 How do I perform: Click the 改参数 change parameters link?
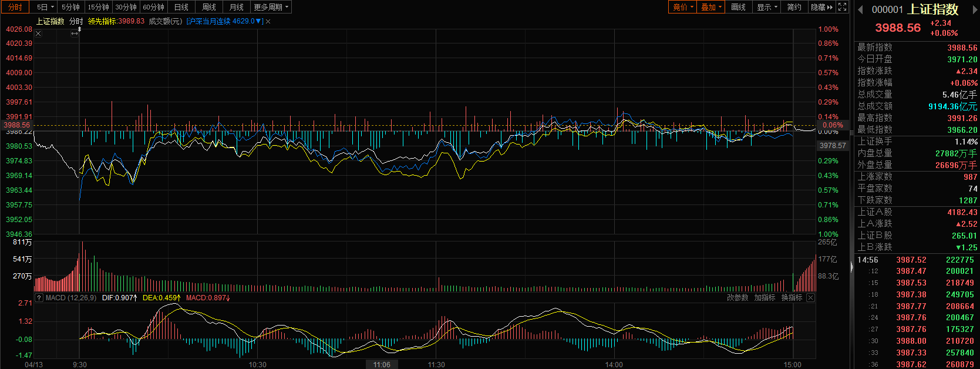(x=737, y=298)
